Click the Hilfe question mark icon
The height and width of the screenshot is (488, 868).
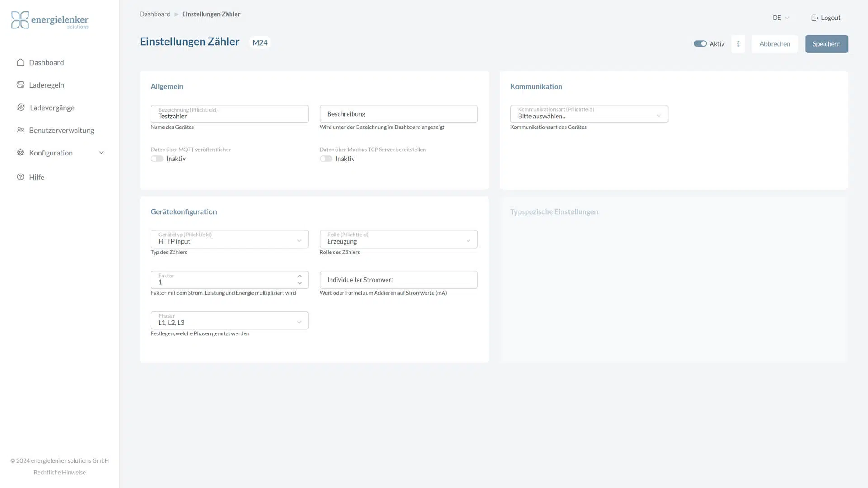pos(20,177)
